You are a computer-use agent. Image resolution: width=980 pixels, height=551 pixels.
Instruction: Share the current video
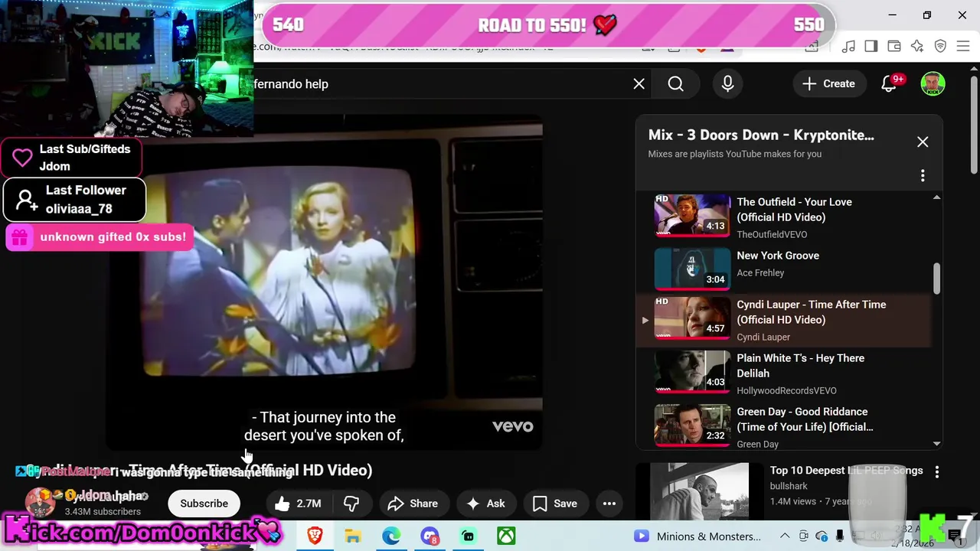[x=413, y=504]
